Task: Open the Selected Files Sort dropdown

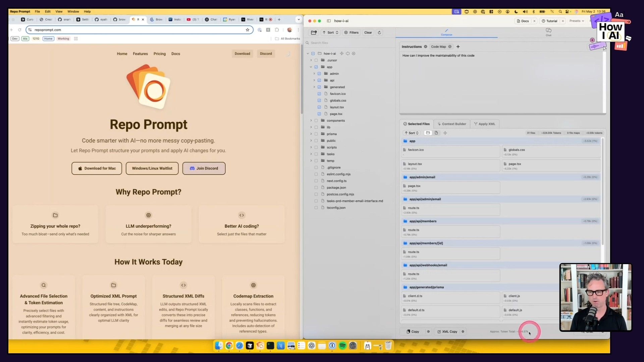Action: (x=412, y=133)
